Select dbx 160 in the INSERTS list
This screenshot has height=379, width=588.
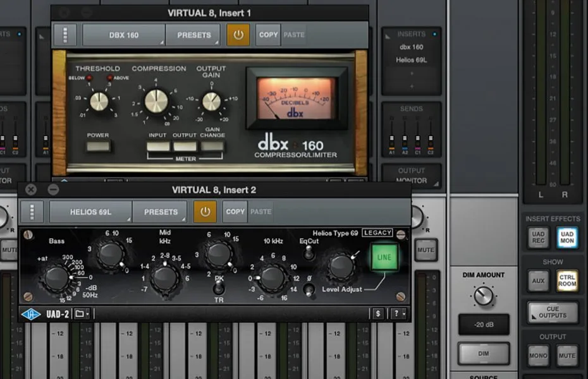point(412,47)
